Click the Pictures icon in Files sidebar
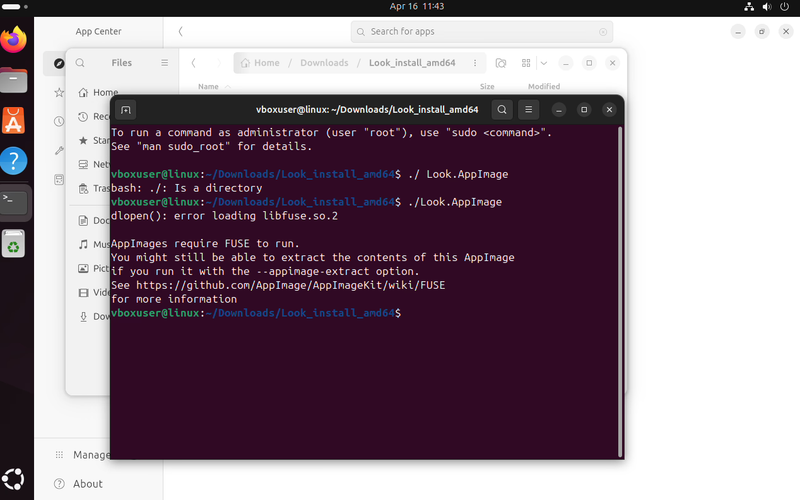The image size is (800, 500). (x=83, y=268)
